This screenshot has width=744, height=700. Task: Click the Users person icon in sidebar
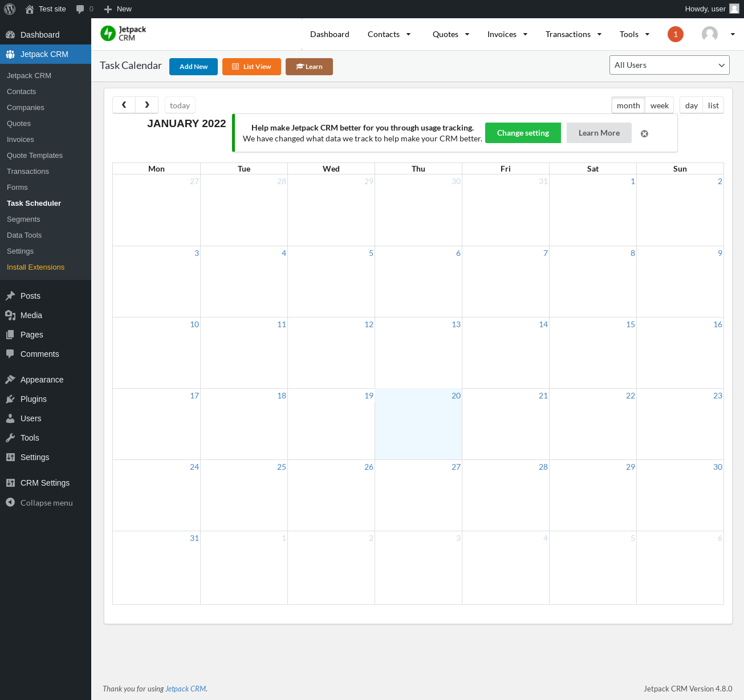pos(10,418)
